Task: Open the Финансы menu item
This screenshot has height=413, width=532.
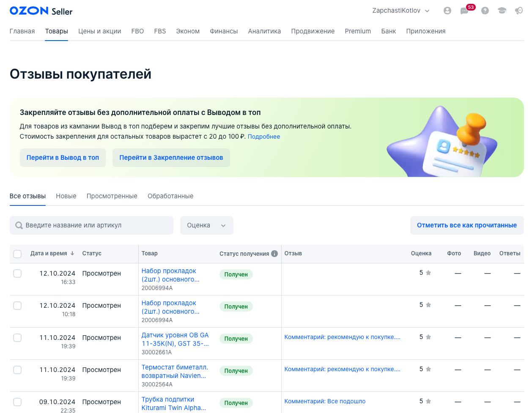Action: (x=224, y=31)
